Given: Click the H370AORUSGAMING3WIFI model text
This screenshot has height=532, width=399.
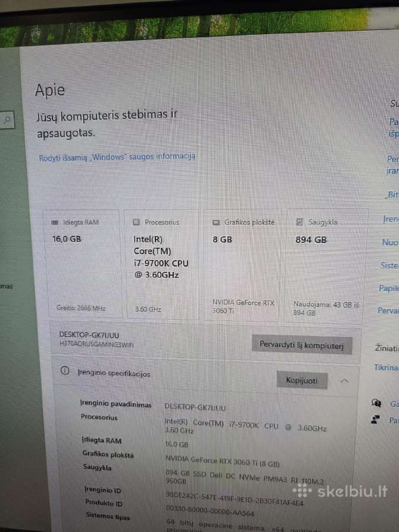Looking at the screenshot, I should click(96, 345).
